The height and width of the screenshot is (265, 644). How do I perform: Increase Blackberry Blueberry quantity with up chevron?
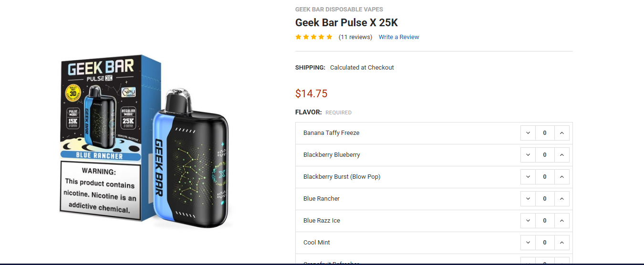coord(562,155)
